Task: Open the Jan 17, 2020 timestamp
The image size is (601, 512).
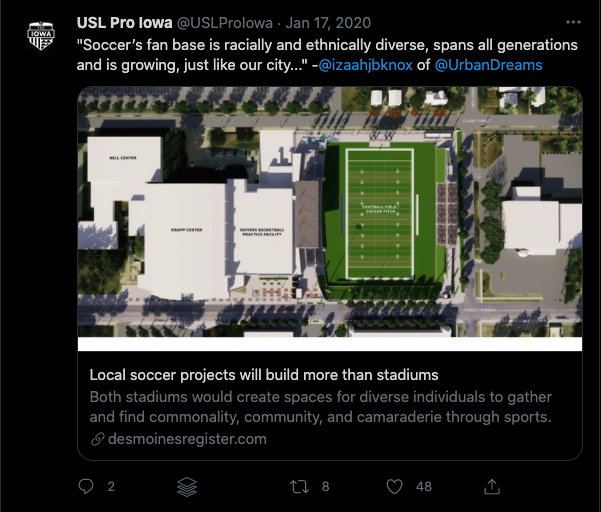Action: [x=328, y=23]
